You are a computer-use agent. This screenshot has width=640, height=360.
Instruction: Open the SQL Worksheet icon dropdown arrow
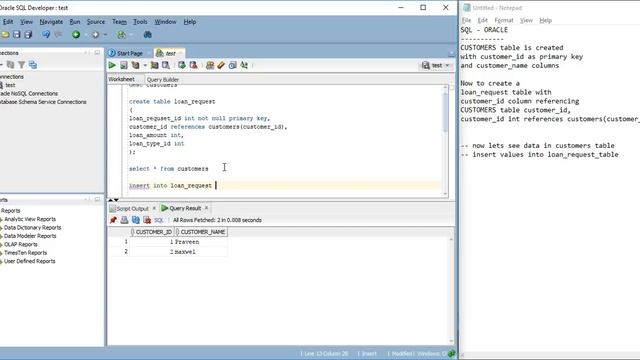click(131, 35)
